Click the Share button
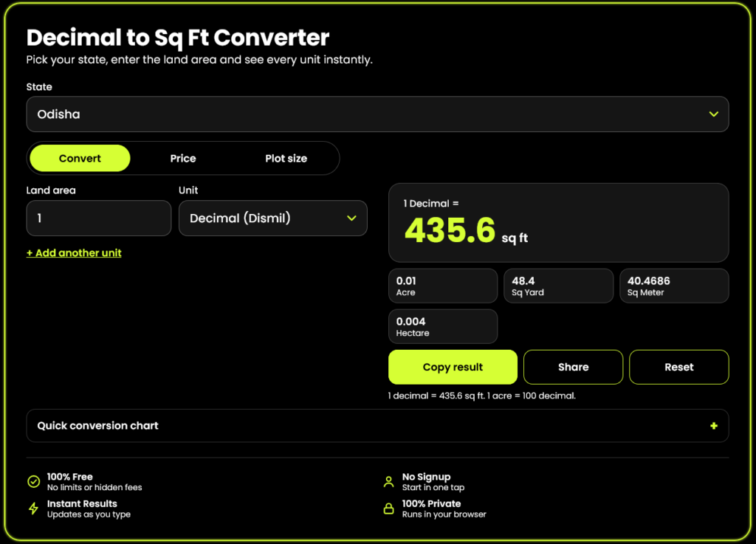This screenshot has height=544, width=756. [573, 367]
